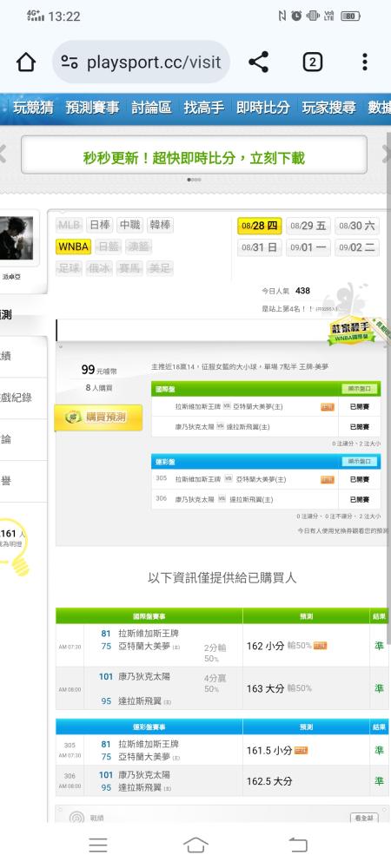Viewport: 391px width, 868px height.
Task: Tap the share icon
Action: [258, 62]
